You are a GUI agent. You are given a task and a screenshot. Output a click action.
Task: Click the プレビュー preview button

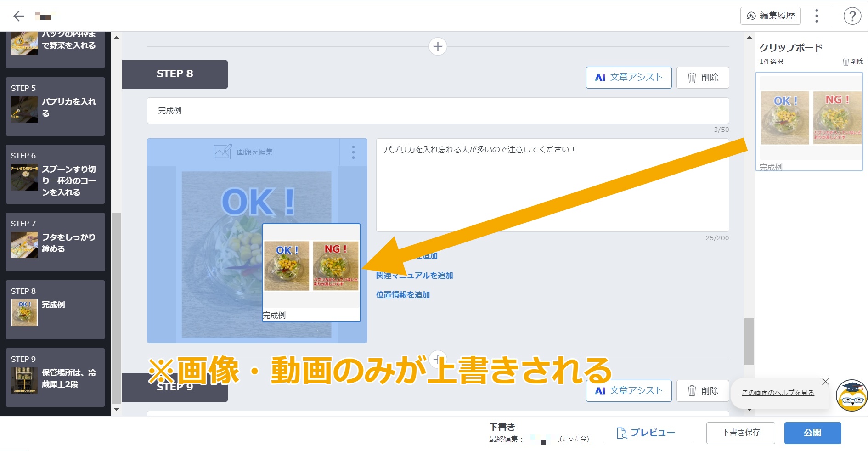click(646, 433)
